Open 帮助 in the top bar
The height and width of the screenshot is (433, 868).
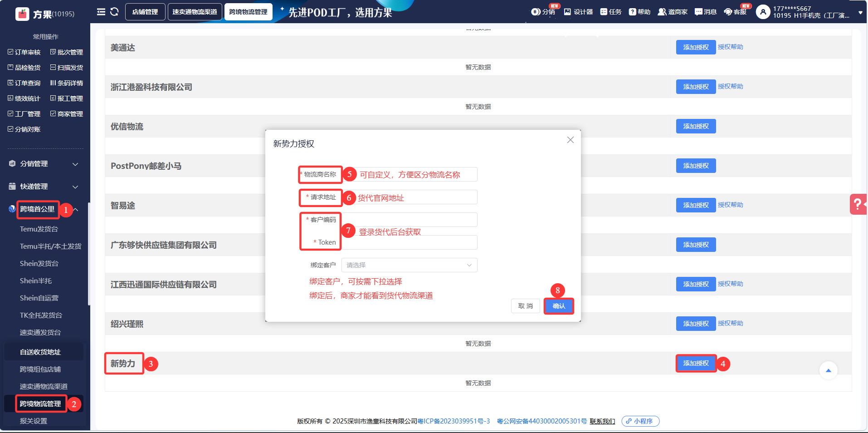coord(639,12)
